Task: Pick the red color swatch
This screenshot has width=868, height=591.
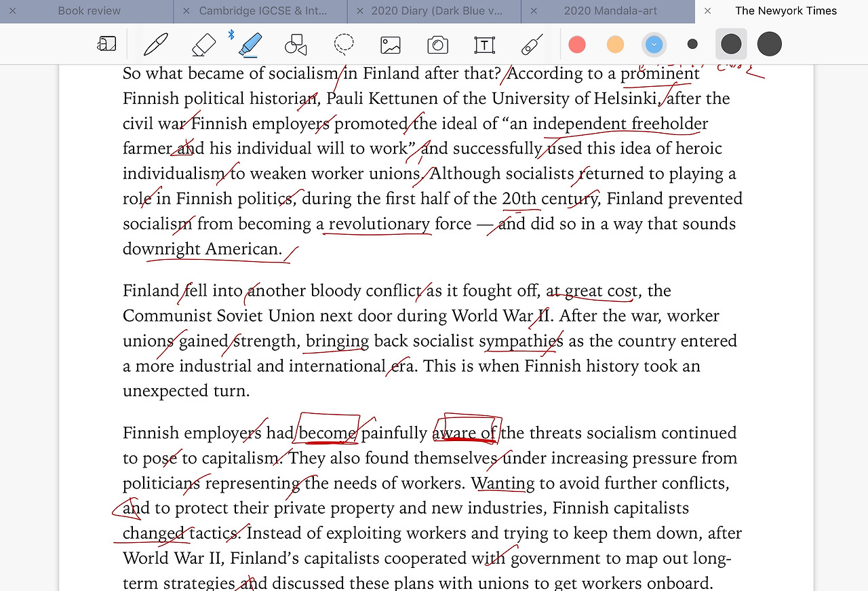Action: (577, 45)
